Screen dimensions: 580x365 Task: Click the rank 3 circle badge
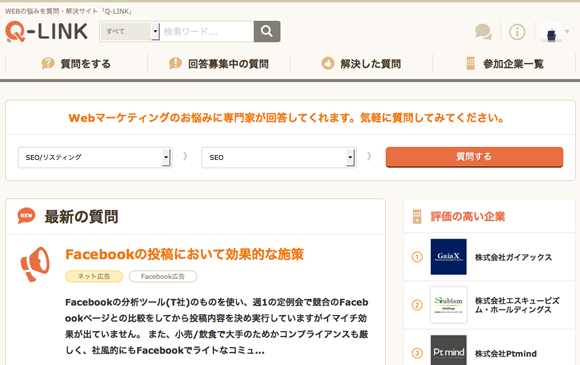pos(417,353)
